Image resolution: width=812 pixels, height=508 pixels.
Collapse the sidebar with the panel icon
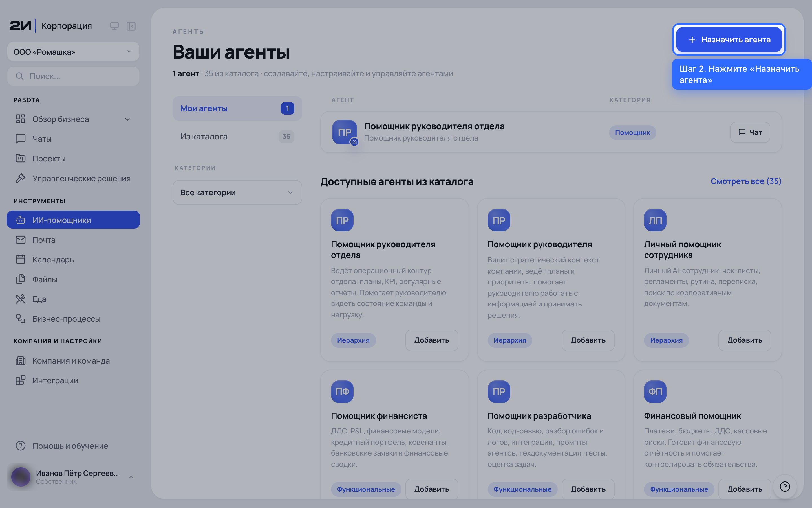(x=131, y=26)
